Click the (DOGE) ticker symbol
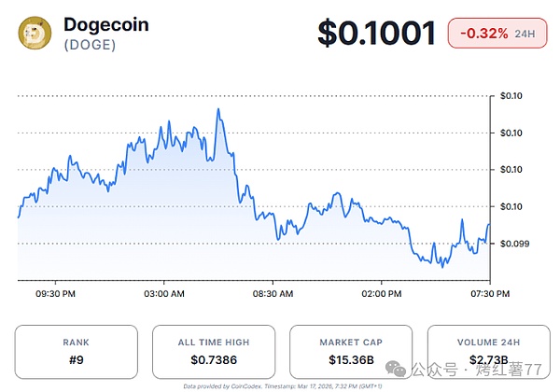 click(90, 46)
